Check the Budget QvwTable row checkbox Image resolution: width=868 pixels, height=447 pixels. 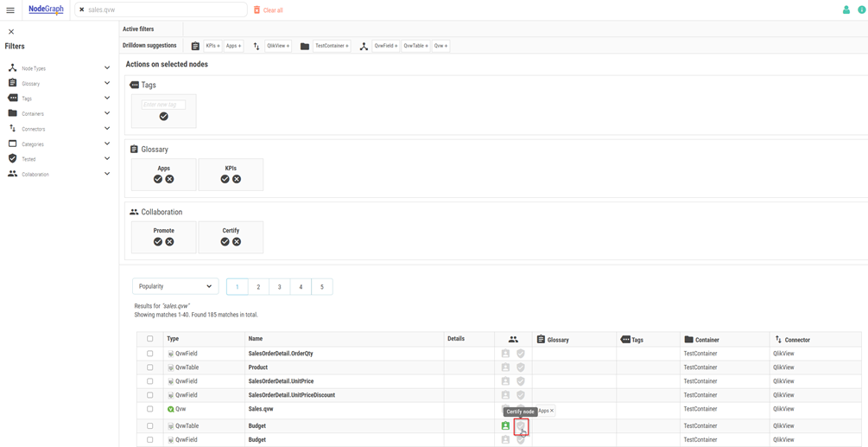click(150, 426)
